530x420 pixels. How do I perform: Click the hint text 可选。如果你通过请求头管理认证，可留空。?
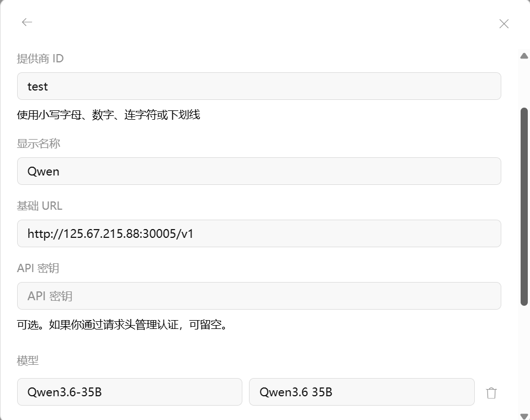click(123, 325)
